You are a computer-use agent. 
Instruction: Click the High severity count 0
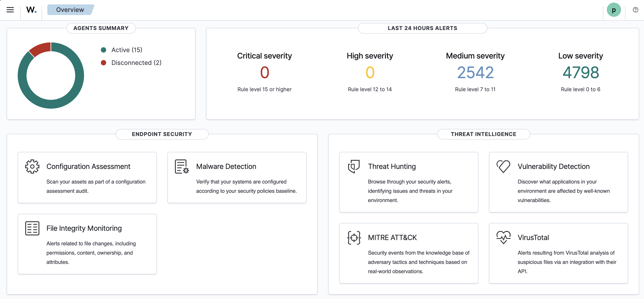click(x=370, y=73)
